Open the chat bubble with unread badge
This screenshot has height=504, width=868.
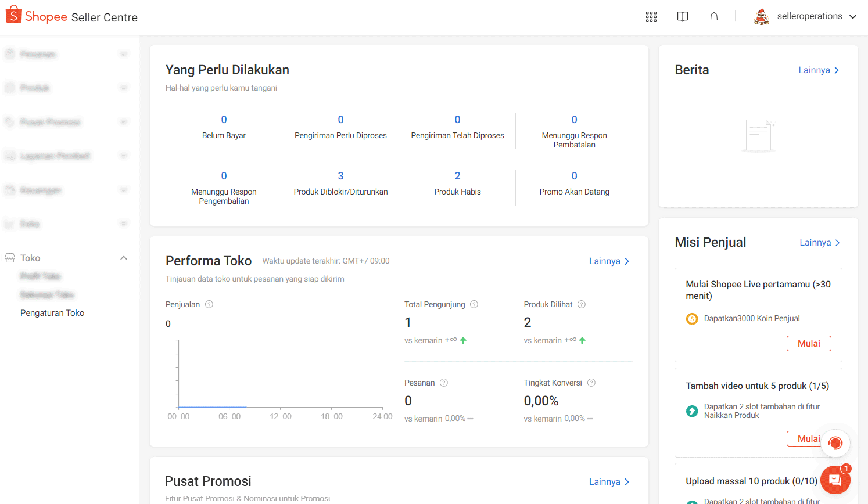point(835,480)
